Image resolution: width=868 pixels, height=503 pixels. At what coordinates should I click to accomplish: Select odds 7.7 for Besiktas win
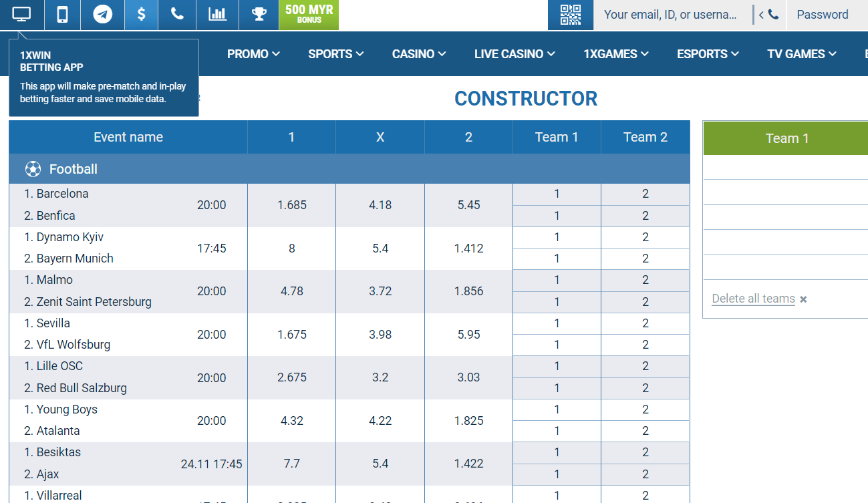292,464
